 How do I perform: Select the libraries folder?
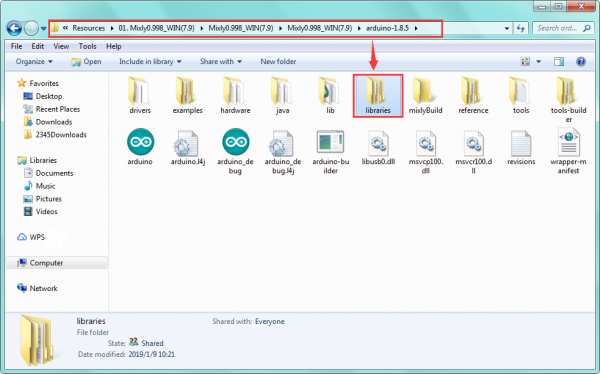(x=378, y=95)
